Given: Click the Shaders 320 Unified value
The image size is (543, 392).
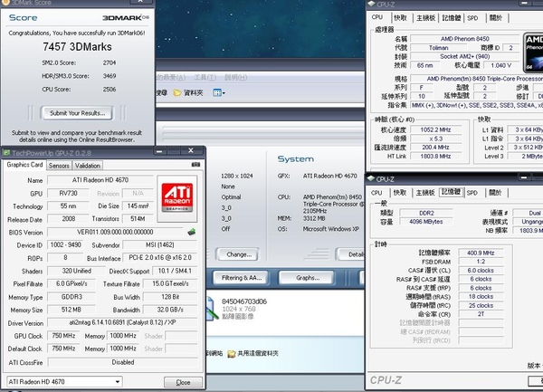Looking at the screenshot, I should (x=76, y=271).
